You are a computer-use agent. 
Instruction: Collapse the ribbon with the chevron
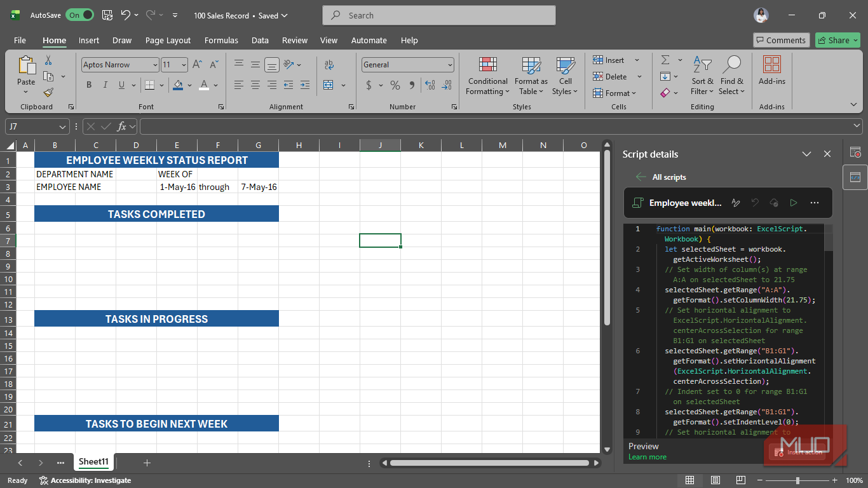point(853,104)
